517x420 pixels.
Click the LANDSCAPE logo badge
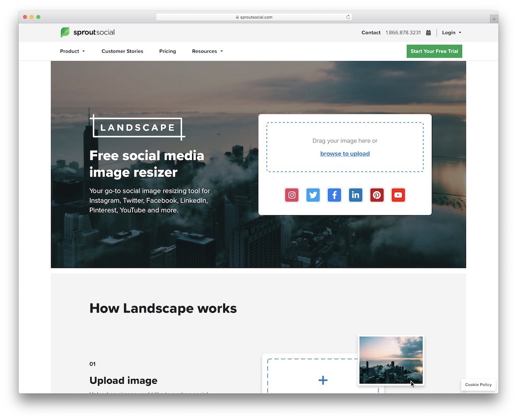pos(137,128)
